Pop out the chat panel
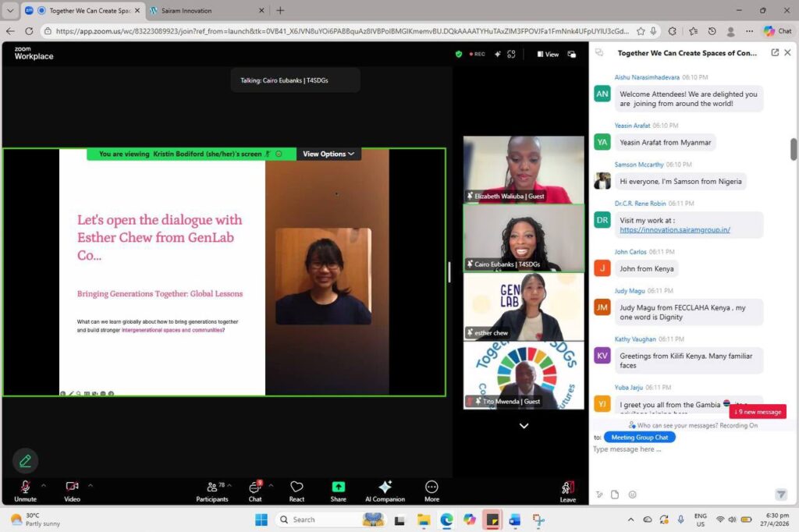 pos(775,52)
